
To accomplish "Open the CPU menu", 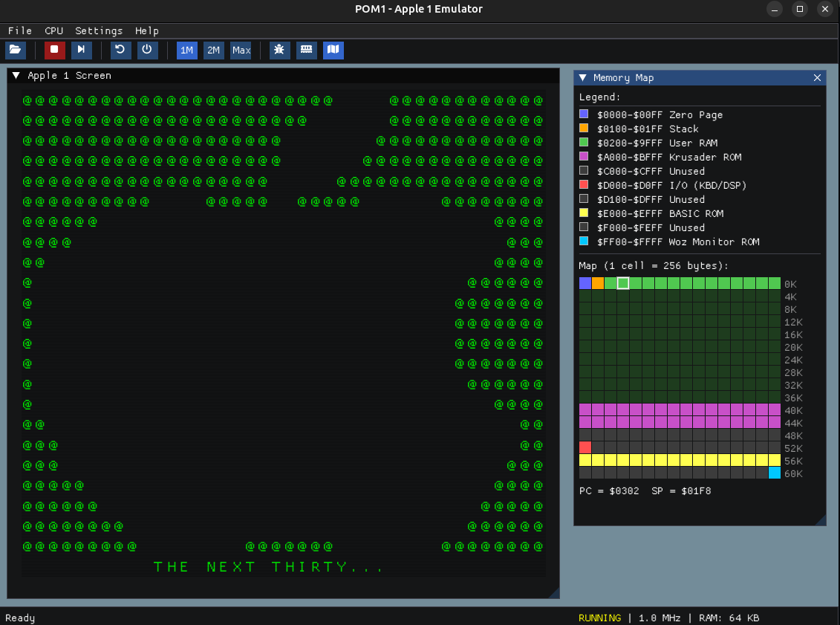I will (53, 30).
